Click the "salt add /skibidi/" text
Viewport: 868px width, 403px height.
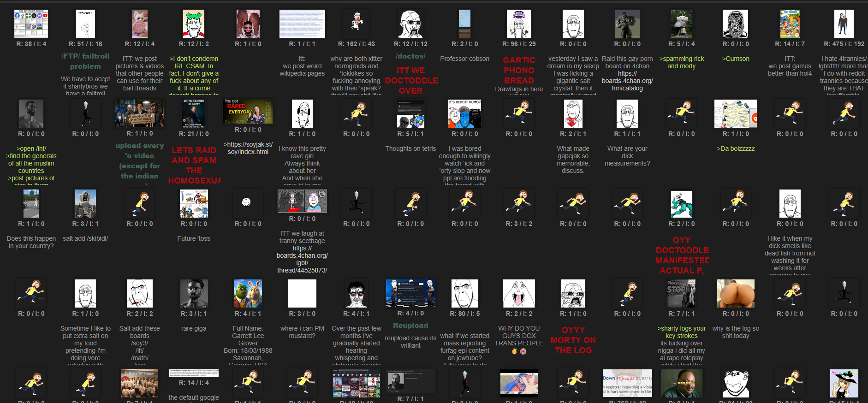click(85, 238)
